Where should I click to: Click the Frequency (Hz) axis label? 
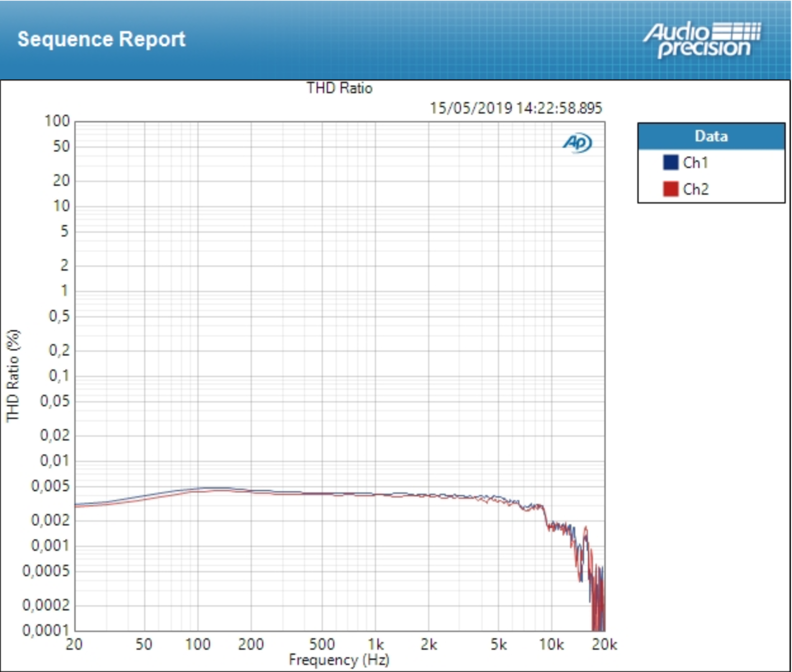[339, 660]
